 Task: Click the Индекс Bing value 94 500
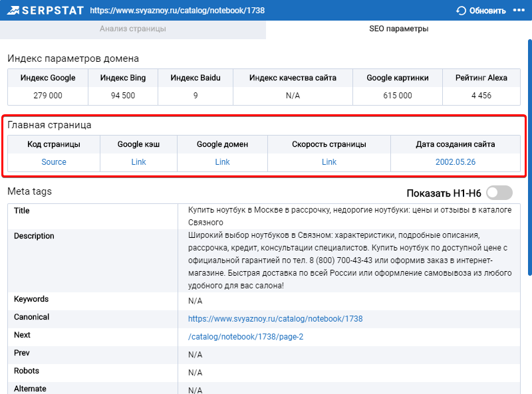point(123,96)
